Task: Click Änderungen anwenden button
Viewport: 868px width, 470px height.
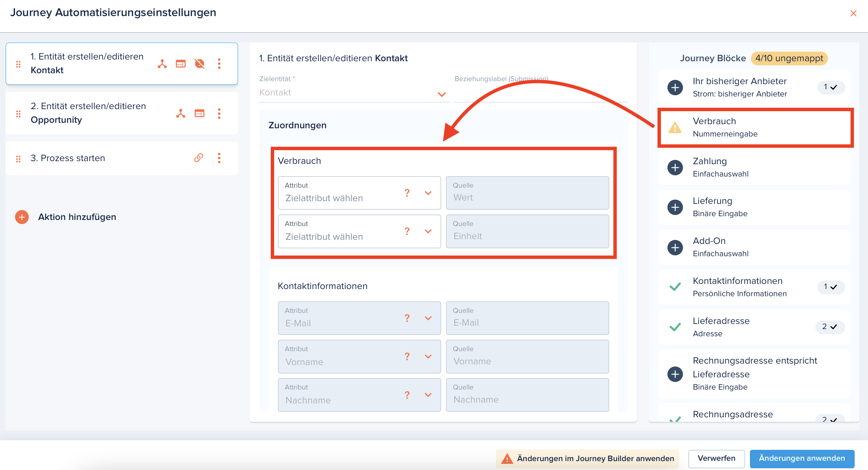Action: click(x=802, y=458)
